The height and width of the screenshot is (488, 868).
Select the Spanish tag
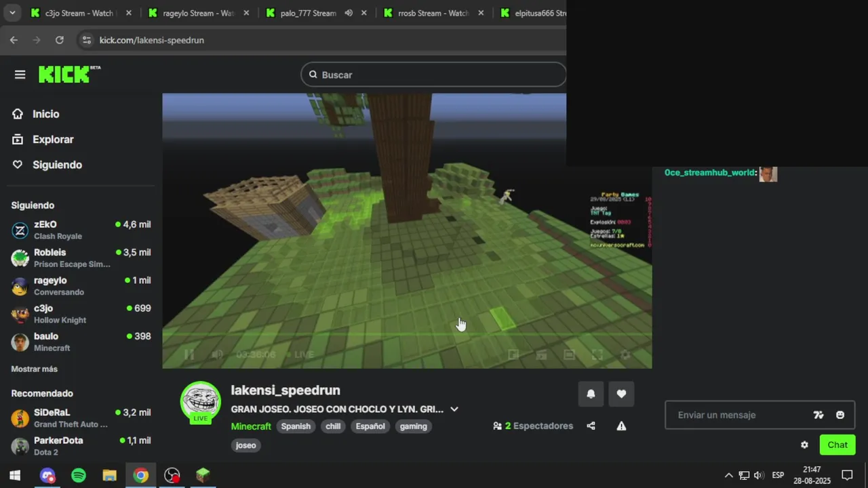pos(296,426)
